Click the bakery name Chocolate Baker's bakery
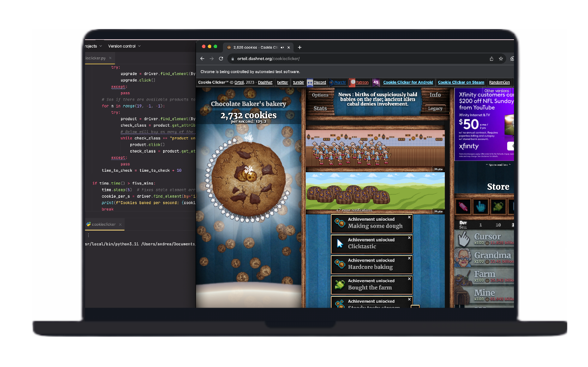 click(x=248, y=104)
